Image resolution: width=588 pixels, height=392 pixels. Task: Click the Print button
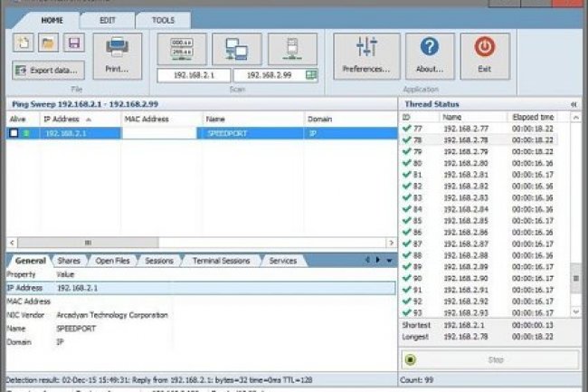(x=118, y=54)
